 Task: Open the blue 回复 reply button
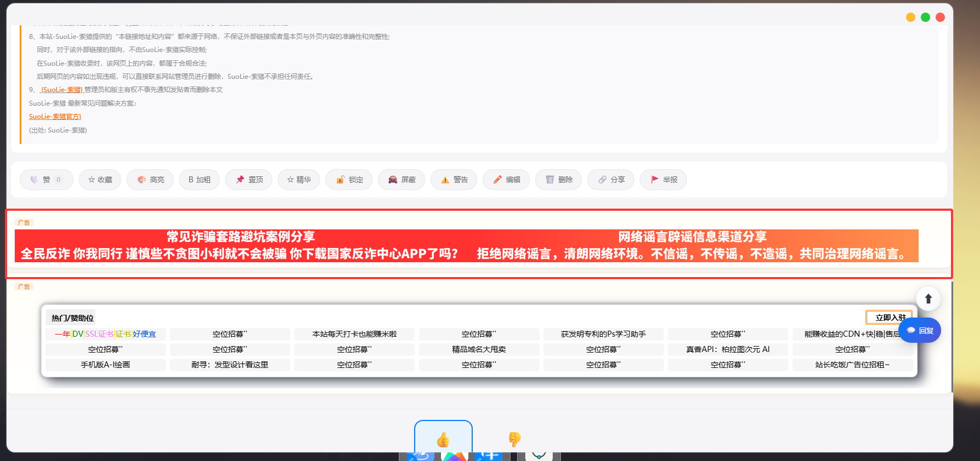pos(920,331)
